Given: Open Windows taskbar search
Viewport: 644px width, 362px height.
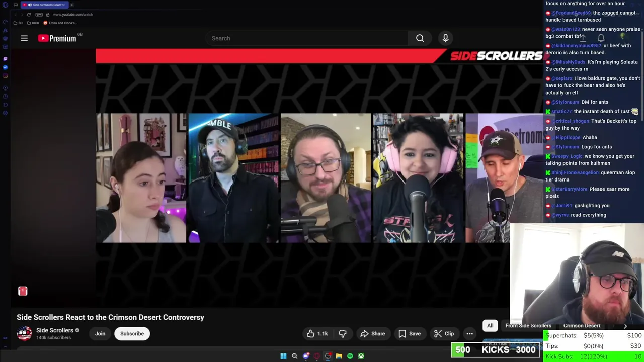Looking at the screenshot, I should click(294, 356).
